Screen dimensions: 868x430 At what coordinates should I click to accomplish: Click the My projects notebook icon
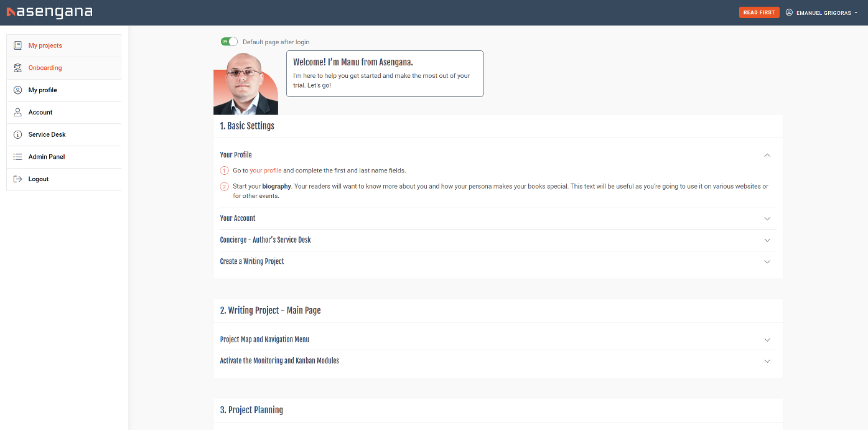tap(17, 45)
